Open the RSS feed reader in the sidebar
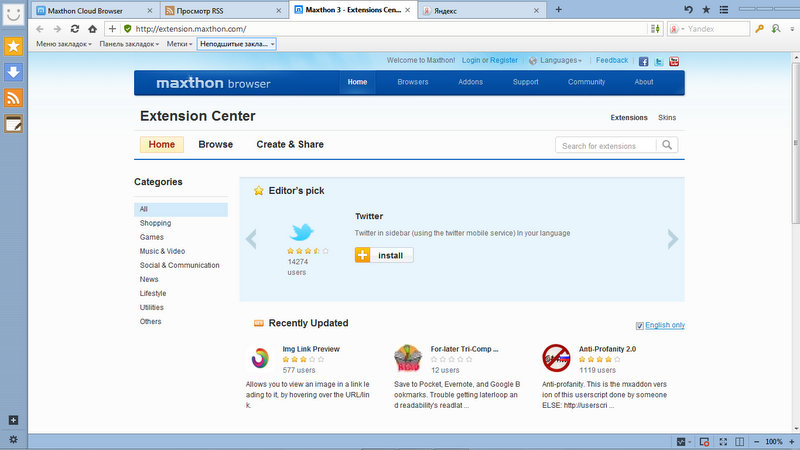The height and width of the screenshot is (450, 800). tap(13, 97)
